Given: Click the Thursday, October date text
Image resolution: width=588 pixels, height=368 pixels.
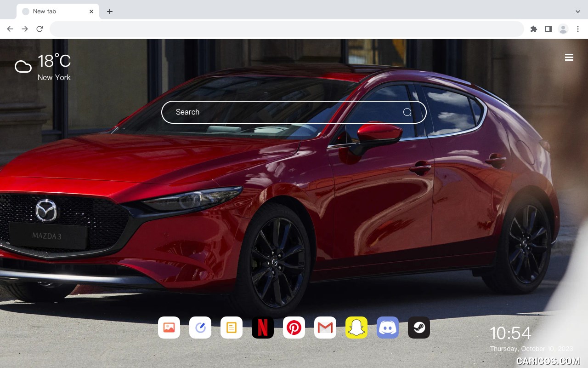Looking at the screenshot, I should tap(531, 349).
